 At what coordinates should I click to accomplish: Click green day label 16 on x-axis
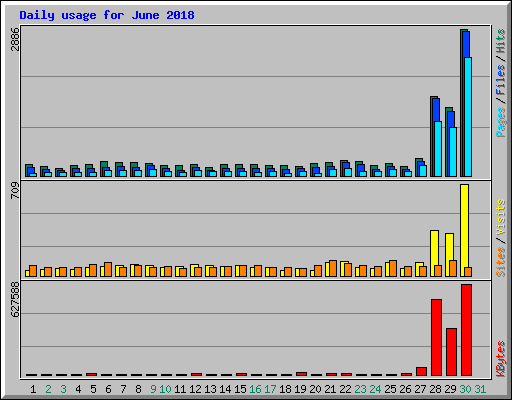pos(255,389)
